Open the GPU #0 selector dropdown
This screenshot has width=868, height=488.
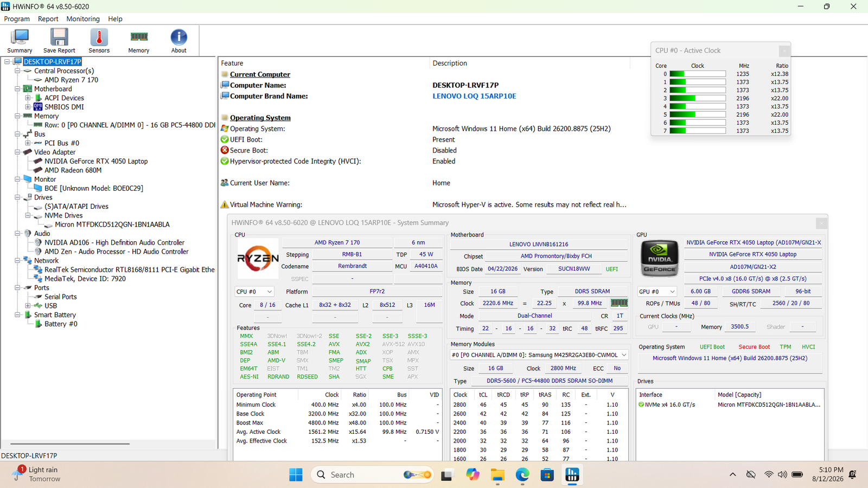[657, 292]
